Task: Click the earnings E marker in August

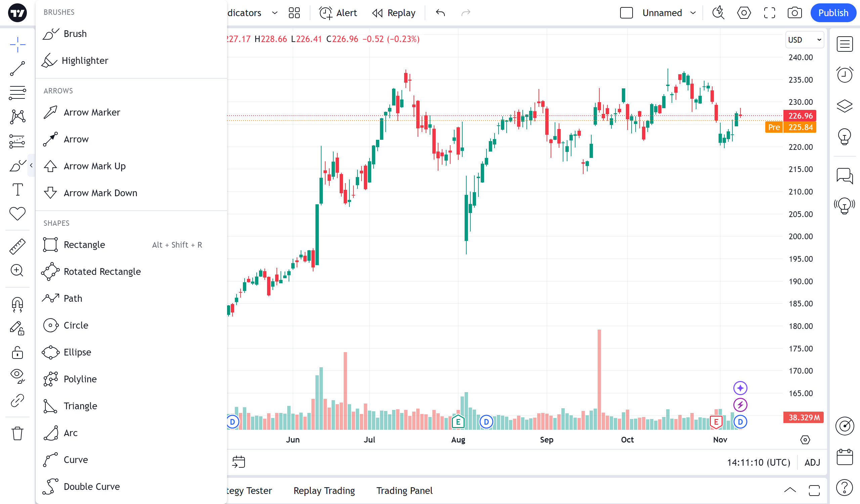Action: pyautogui.click(x=458, y=422)
